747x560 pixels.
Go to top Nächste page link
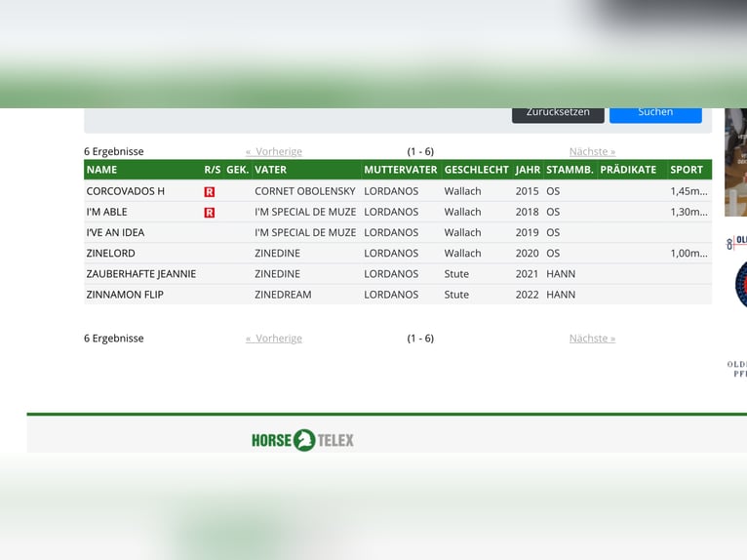point(592,152)
